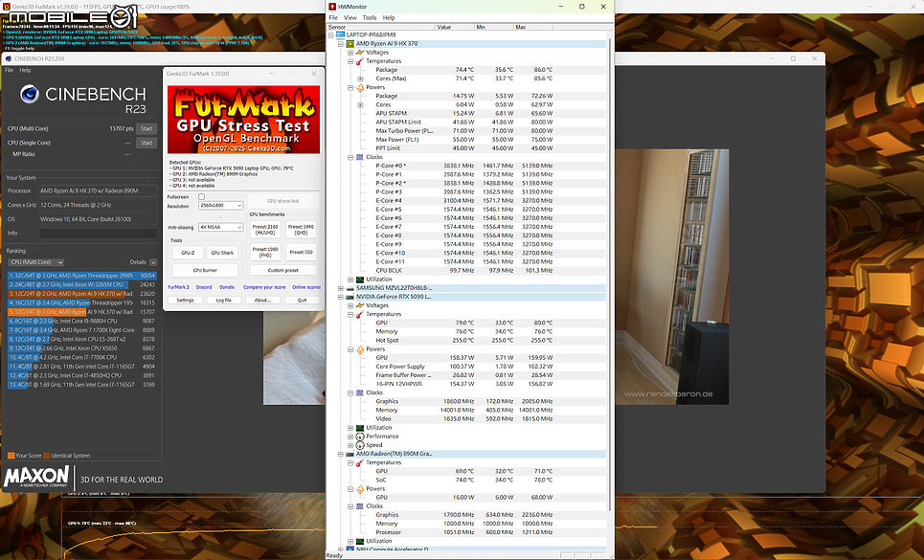
Task: Click the SAMSUNG MZVL22T0HBLB drive icon
Action: tap(350, 288)
